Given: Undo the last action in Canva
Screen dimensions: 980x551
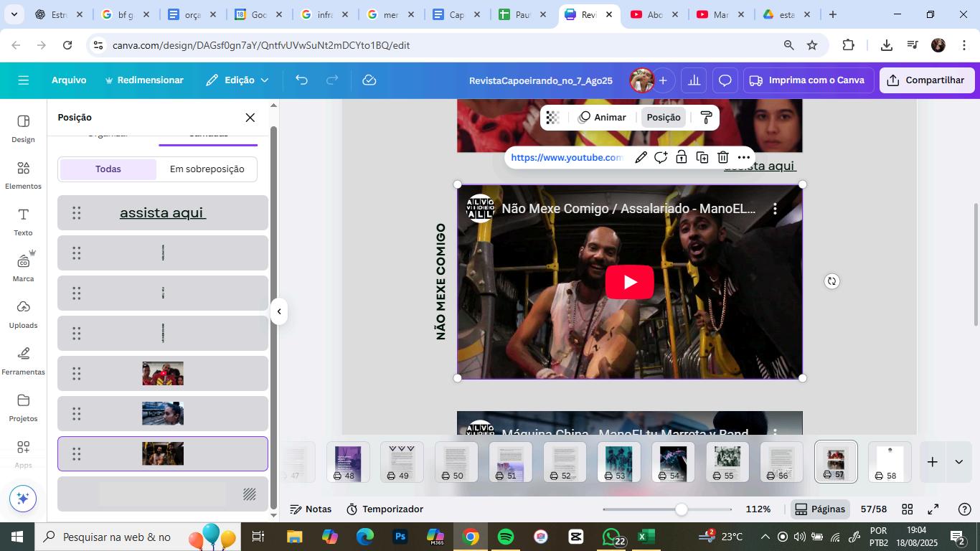Looking at the screenshot, I should click(x=301, y=80).
